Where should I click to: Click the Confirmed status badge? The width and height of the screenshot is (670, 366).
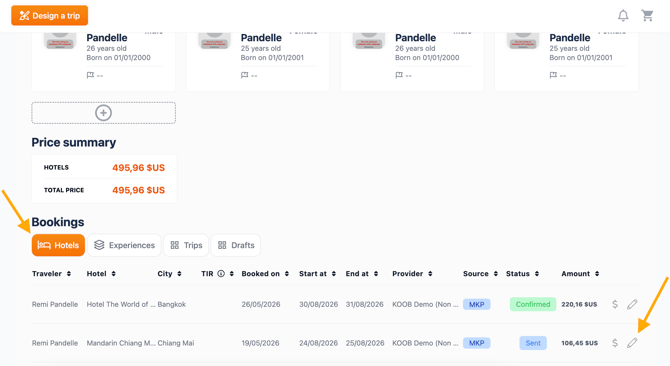533,305
